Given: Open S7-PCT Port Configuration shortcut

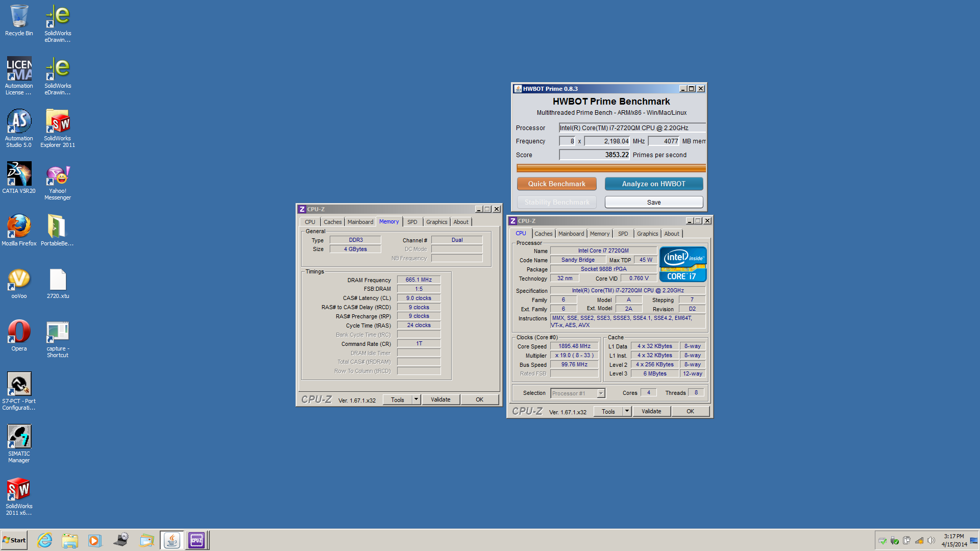Looking at the screenshot, I should (x=19, y=391).
